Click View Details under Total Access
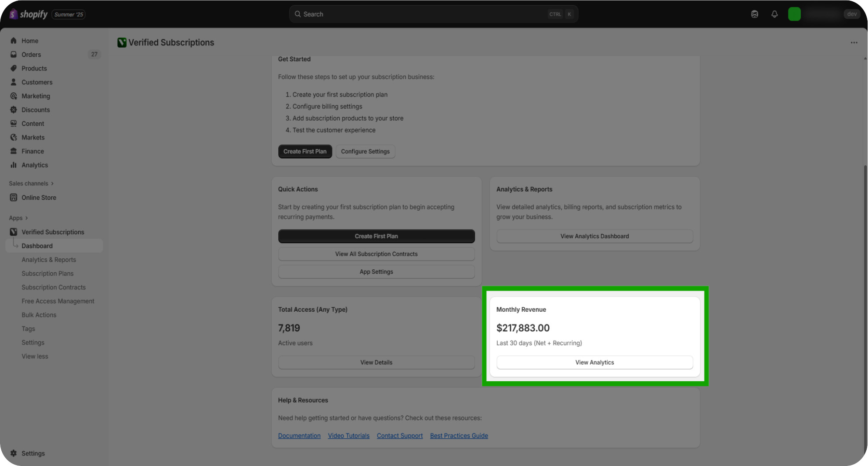The width and height of the screenshot is (868, 466). [x=376, y=362]
